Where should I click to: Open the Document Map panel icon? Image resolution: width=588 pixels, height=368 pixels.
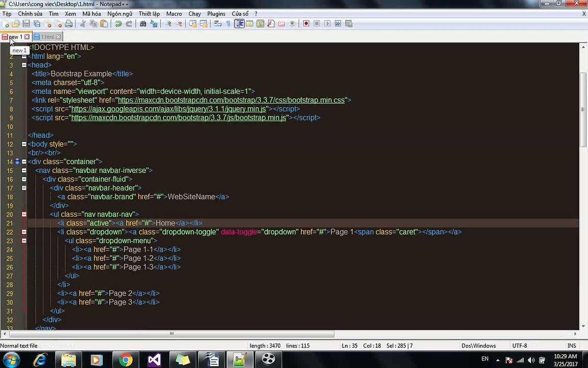coord(260,24)
